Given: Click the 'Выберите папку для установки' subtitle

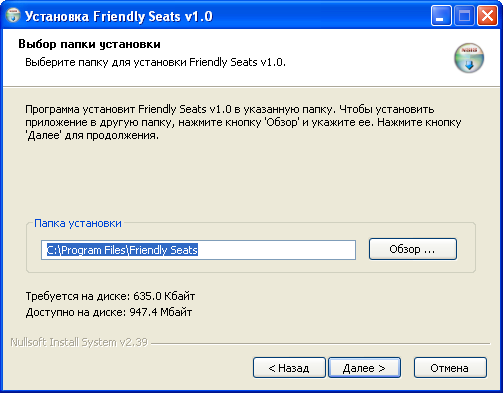Looking at the screenshot, I should 155,62.
